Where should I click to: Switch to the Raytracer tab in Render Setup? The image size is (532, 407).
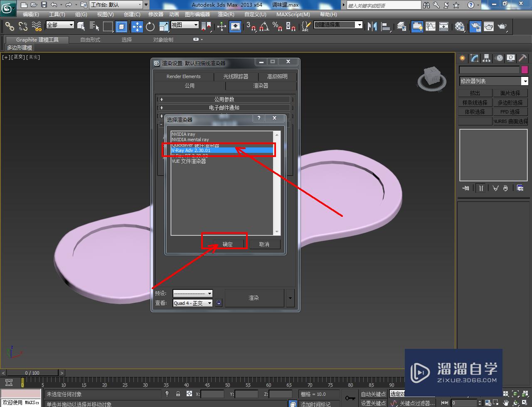(235, 76)
